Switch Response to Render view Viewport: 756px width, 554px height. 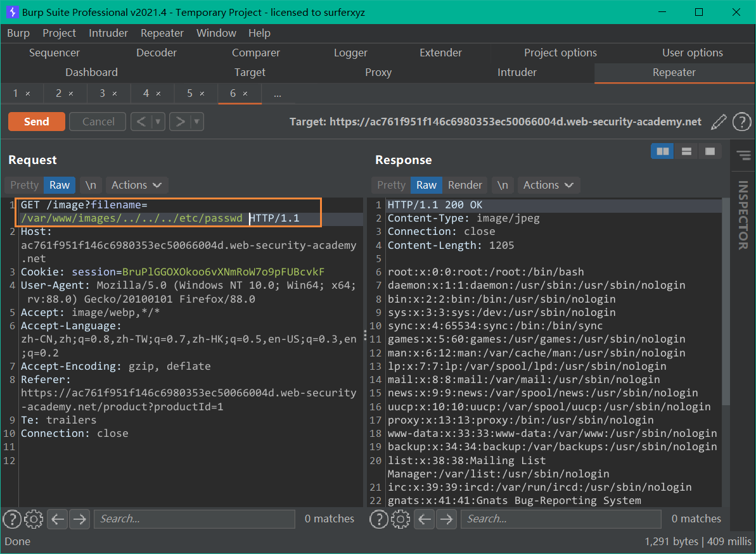coord(464,185)
